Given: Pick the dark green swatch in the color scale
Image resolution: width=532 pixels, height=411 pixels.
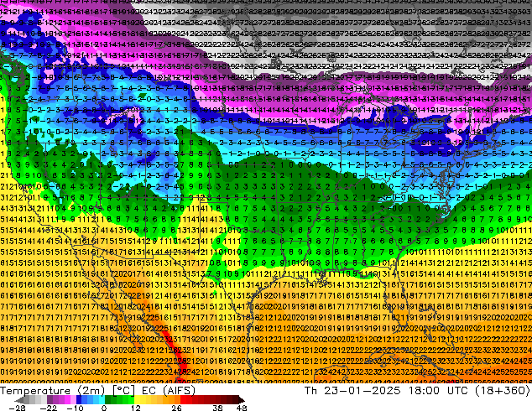Looking at the screenshot, I should [x=107, y=400].
